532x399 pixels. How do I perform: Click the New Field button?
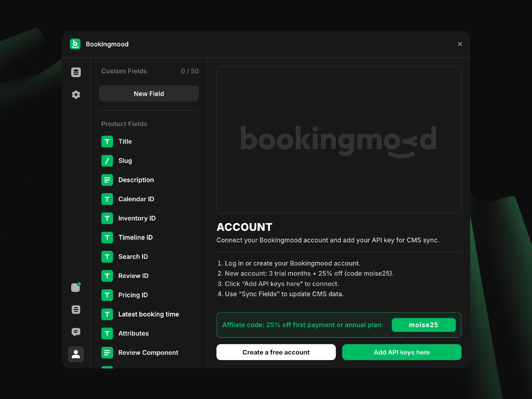pos(149,93)
